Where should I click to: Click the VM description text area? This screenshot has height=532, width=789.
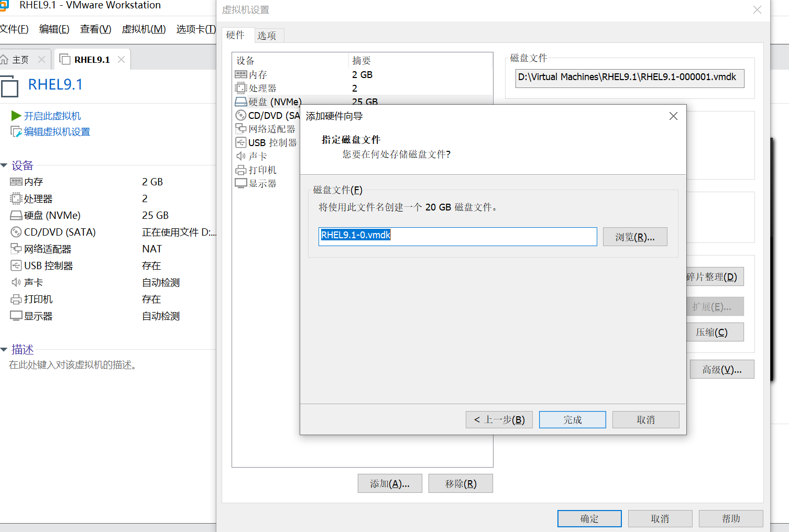point(73,365)
